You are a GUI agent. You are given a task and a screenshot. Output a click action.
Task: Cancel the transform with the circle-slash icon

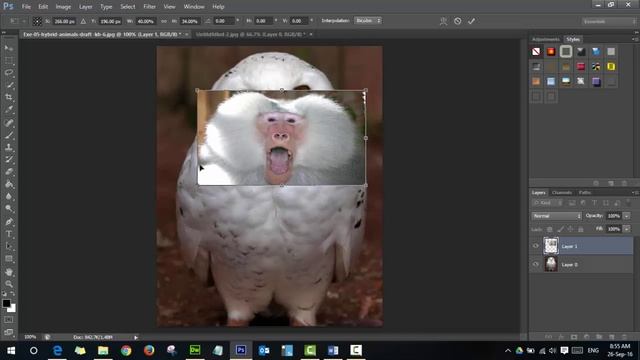click(458, 21)
